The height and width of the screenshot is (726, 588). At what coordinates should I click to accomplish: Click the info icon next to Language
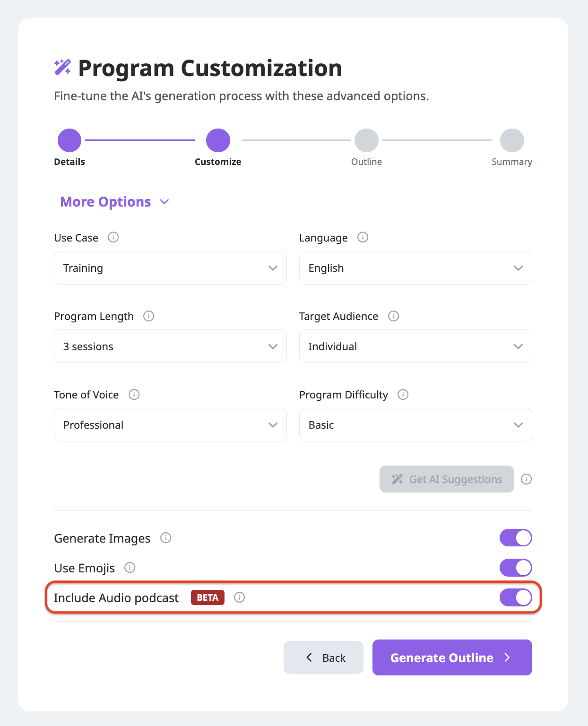click(x=363, y=237)
